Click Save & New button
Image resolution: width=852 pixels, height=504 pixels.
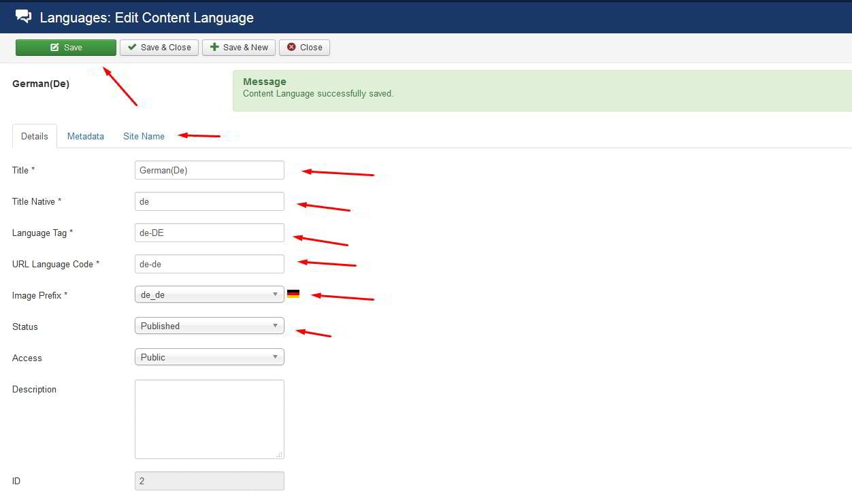[239, 48]
